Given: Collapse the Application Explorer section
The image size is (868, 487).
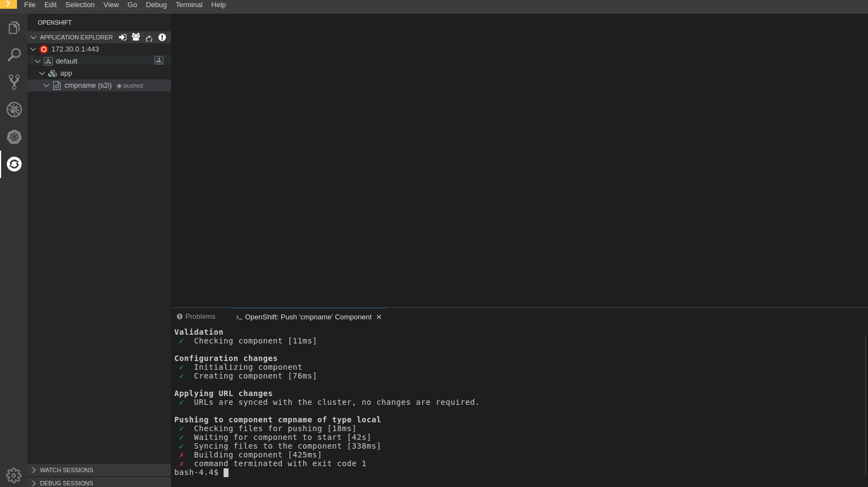Looking at the screenshot, I should tap(33, 37).
